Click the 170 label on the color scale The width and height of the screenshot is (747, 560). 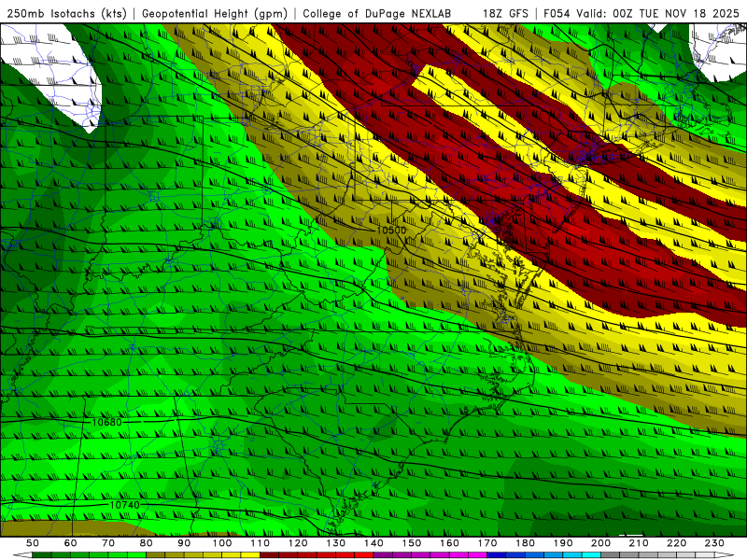tap(487, 543)
